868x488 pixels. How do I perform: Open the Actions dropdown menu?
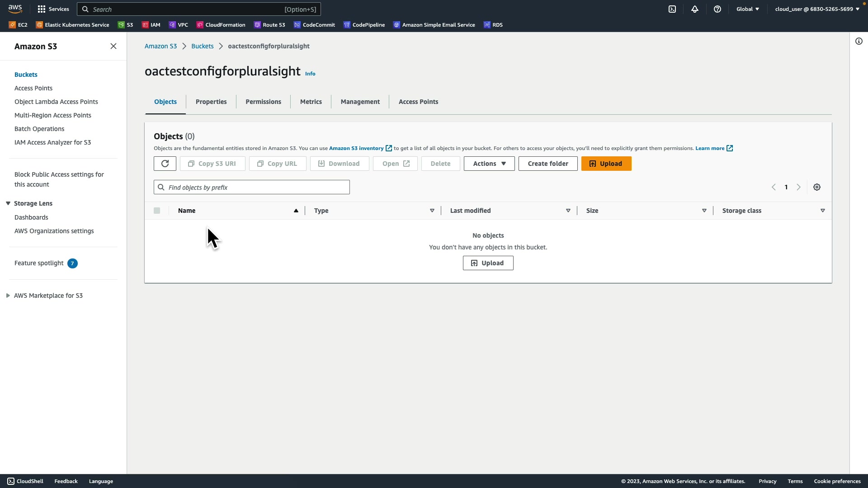[489, 164]
